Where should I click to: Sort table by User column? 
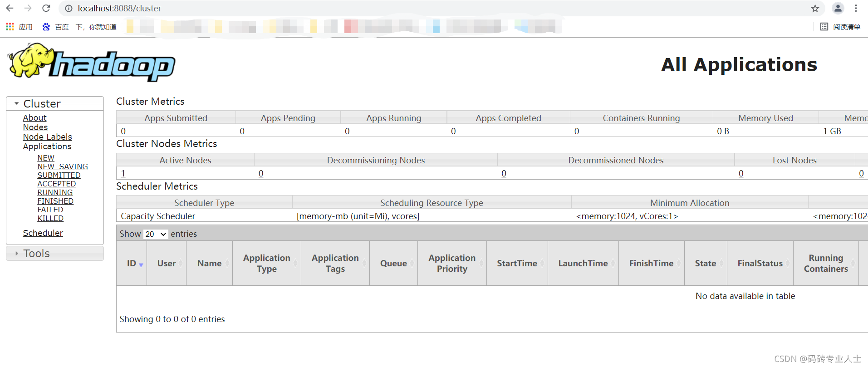click(167, 263)
